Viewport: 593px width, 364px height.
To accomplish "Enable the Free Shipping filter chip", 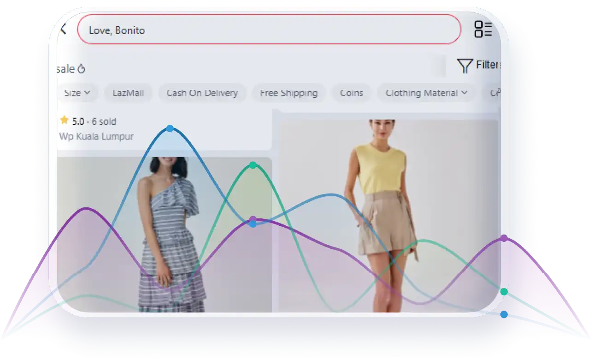I will pos(288,93).
